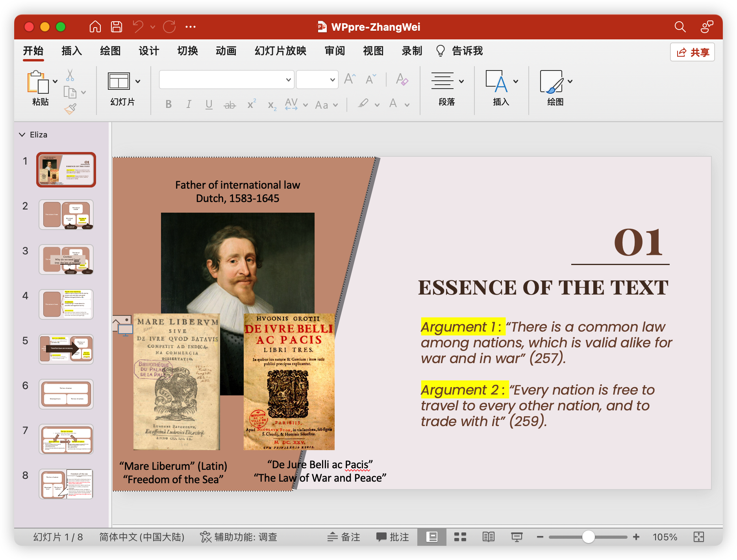
Task: Apply superscript formatting
Action: tap(252, 104)
